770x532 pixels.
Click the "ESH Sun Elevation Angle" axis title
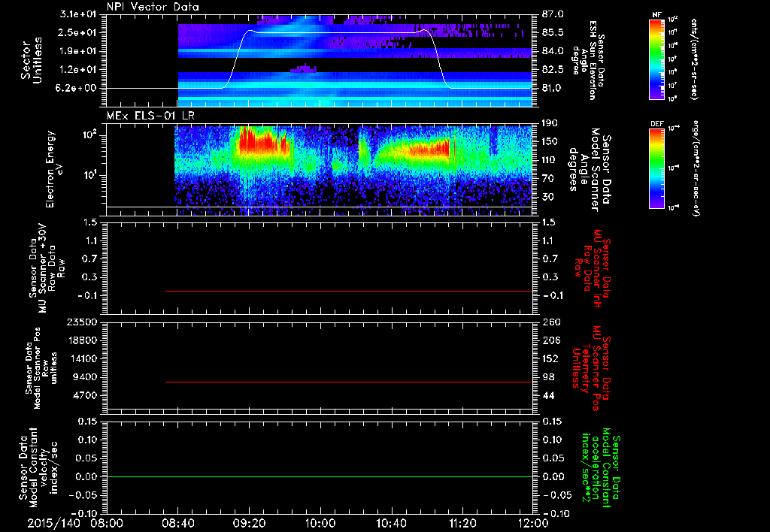[588, 60]
